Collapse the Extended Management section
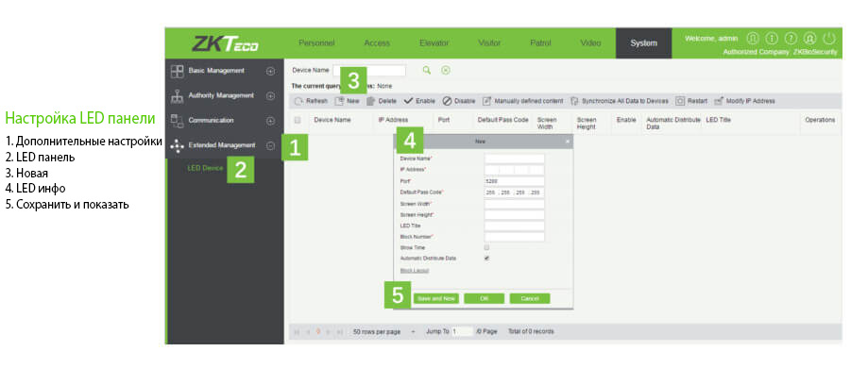Viewport: 868px width, 385px height. pos(270,145)
